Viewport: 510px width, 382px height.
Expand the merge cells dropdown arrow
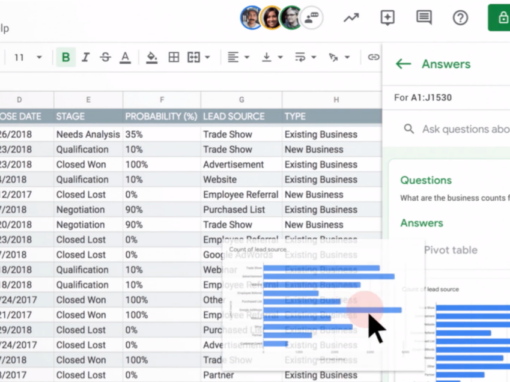pos(207,57)
